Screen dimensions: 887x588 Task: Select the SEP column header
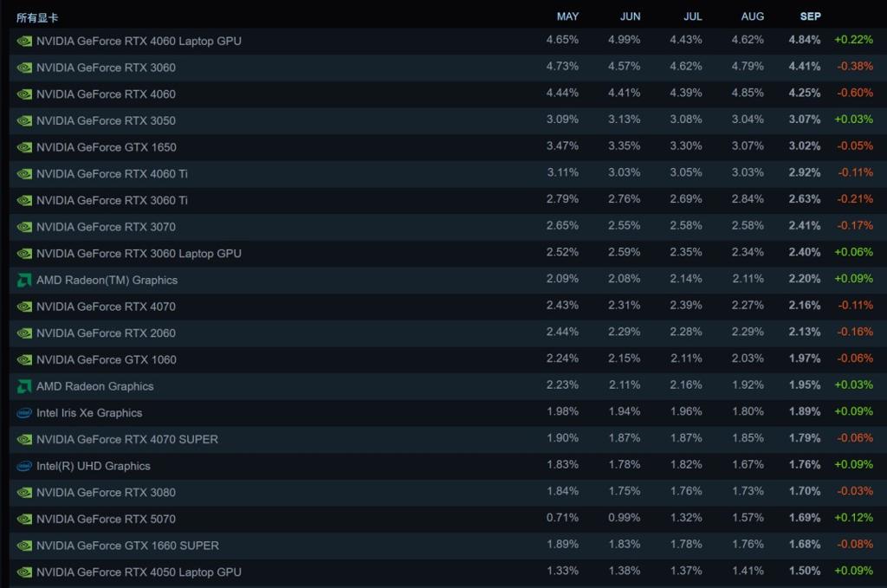[810, 16]
